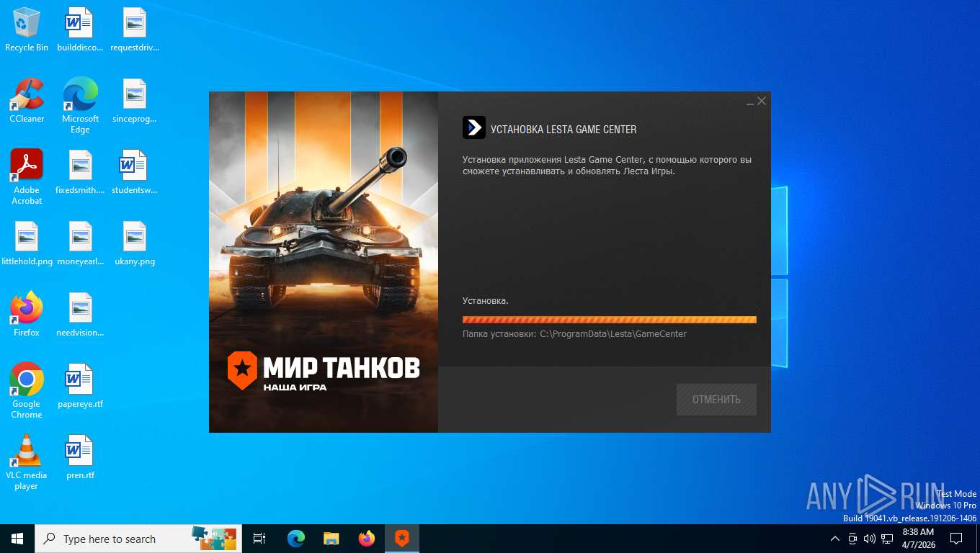The height and width of the screenshot is (553, 980).
Task: Cancel installation with the ОТМЕНИТЬ button
Action: coord(716,400)
